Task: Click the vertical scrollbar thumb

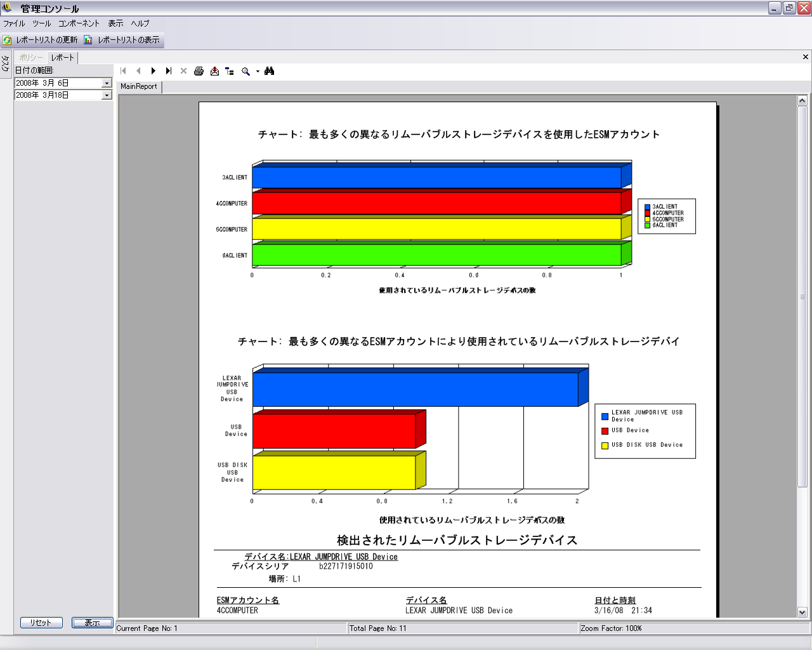Action: [x=802, y=296]
